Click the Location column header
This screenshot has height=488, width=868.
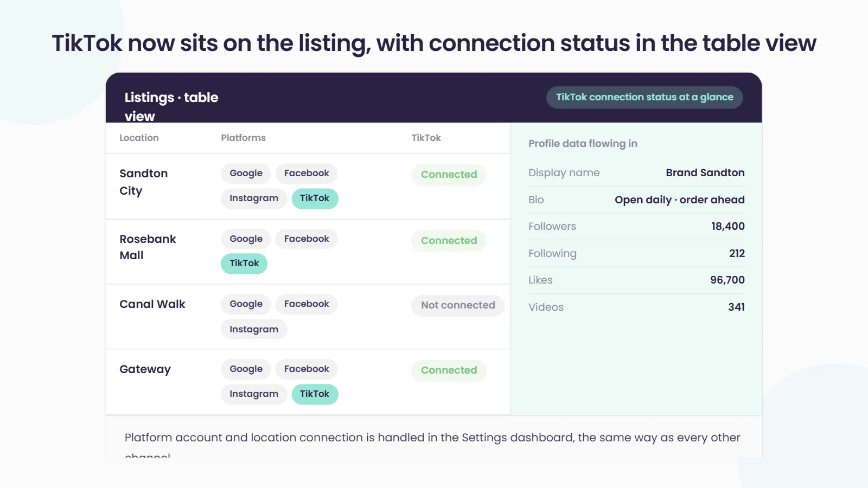[x=139, y=138]
